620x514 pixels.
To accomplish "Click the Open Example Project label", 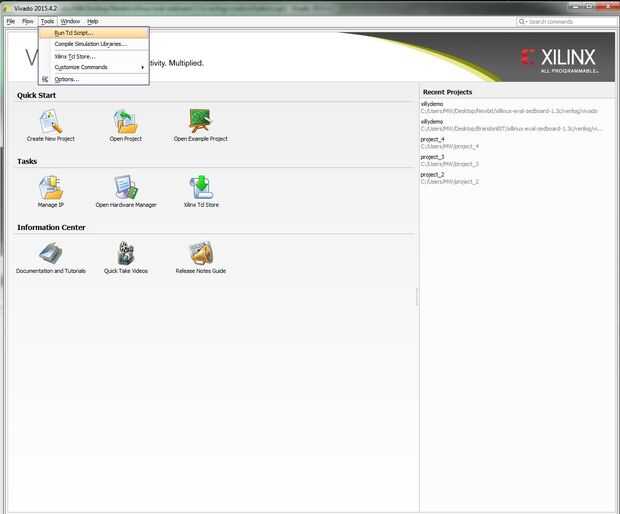I will (200, 139).
